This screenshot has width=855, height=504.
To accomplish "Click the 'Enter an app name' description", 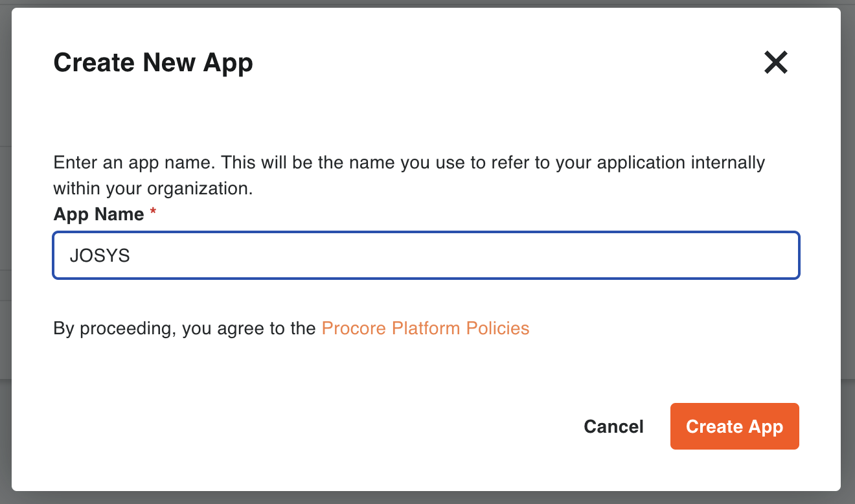I will click(409, 162).
